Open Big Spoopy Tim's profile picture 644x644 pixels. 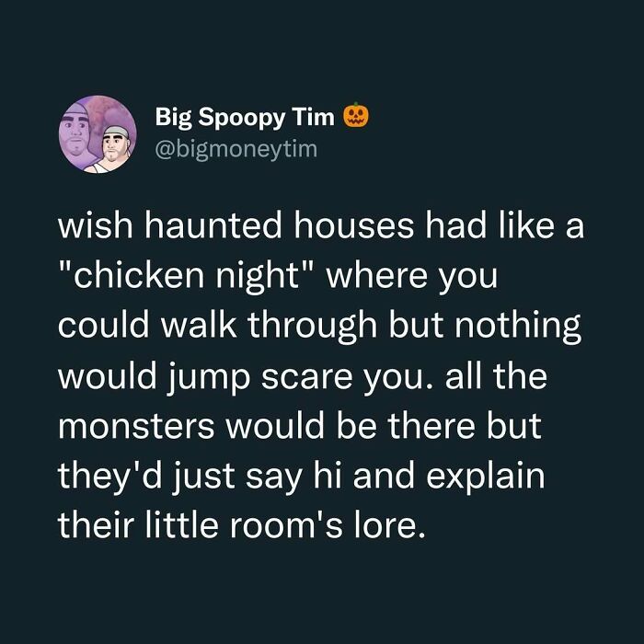coord(98,134)
